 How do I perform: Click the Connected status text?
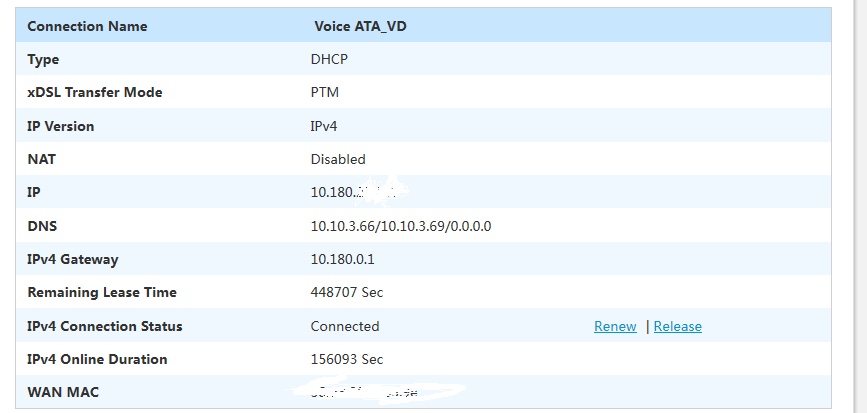(345, 326)
